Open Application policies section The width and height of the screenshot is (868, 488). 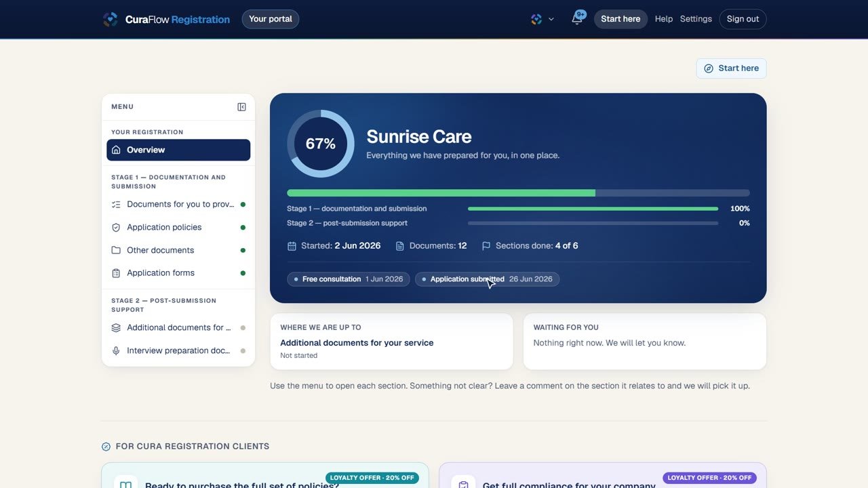click(178, 227)
